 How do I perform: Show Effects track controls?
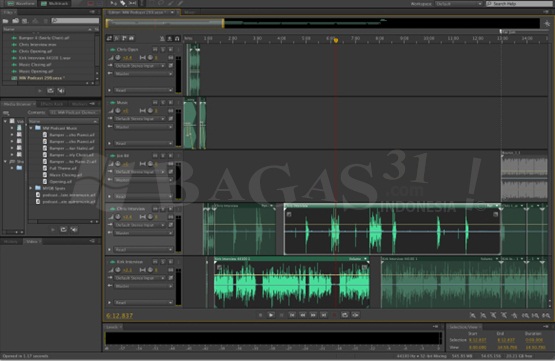[117, 38]
